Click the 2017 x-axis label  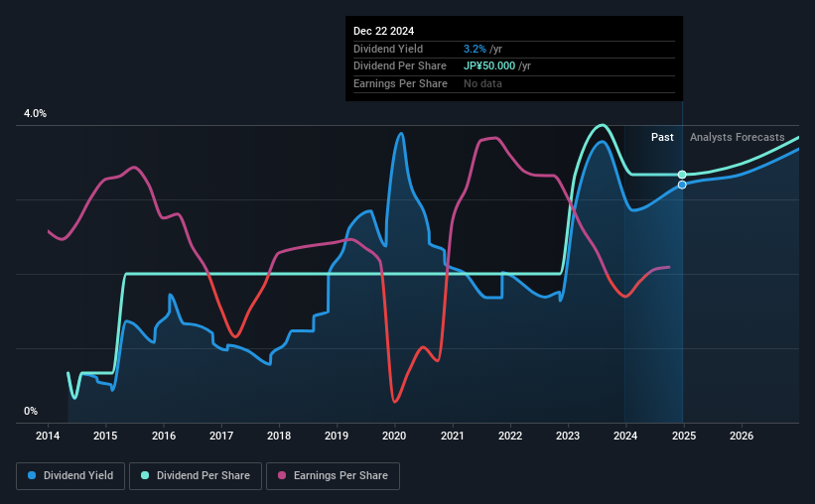point(221,436)
